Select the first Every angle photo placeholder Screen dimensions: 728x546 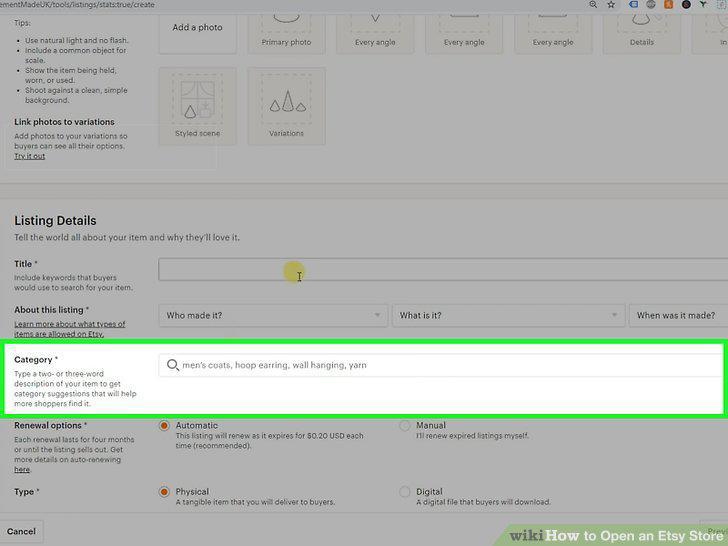[375, 32]
